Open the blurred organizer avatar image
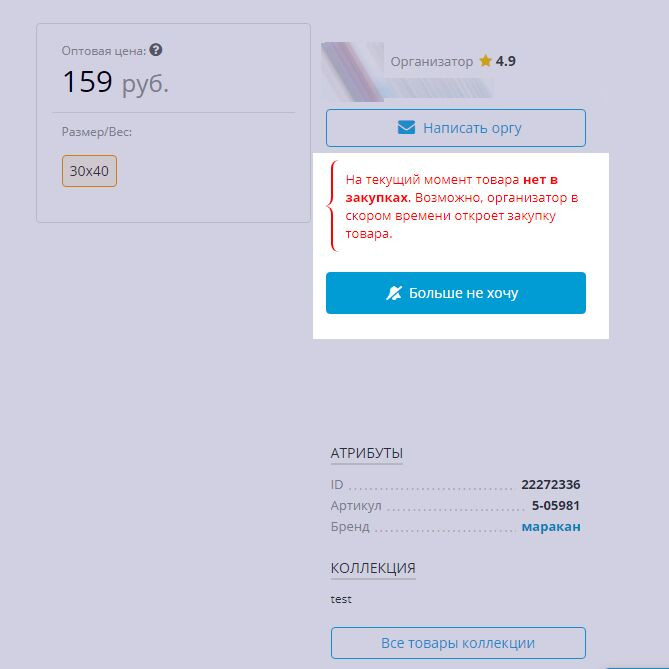This screenshot has width=669, height=669. (x=352, y=72)
